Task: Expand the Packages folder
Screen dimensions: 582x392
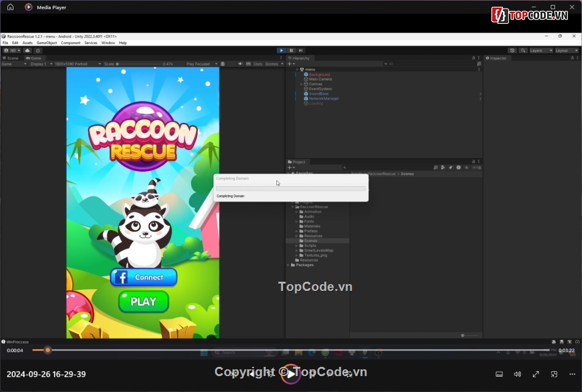Action: [x=289, y=265]
